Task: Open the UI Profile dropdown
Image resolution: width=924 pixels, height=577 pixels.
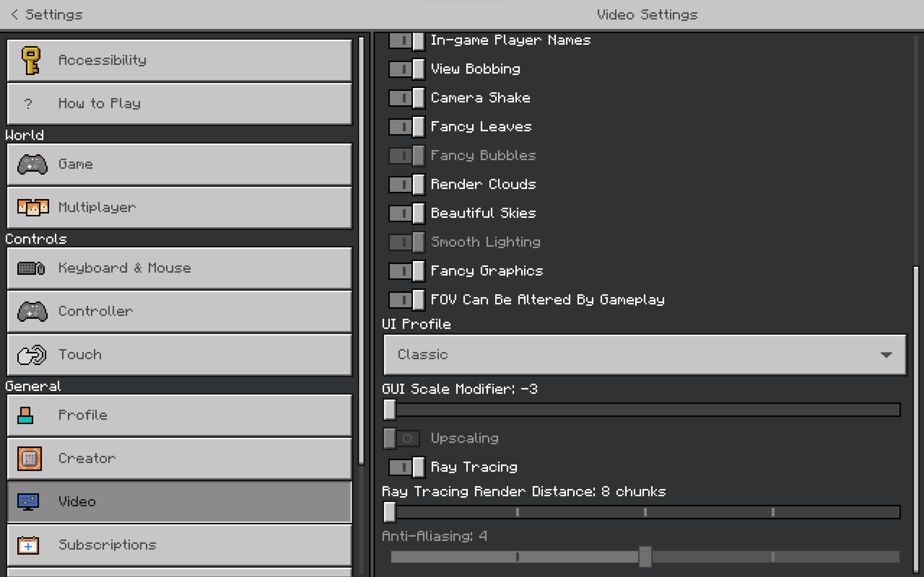Action: [x=645, y=355]
